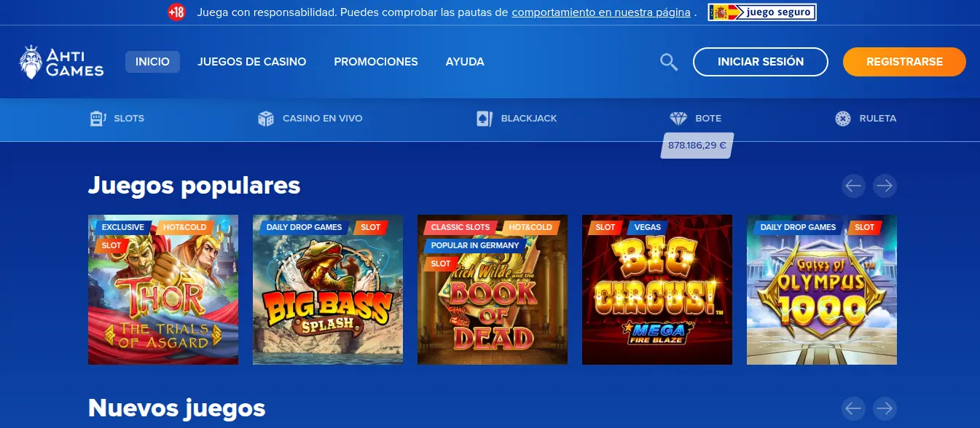The image size is (980, 428).
Task: Click the juego seguro badge
Action: pos(762,12)
